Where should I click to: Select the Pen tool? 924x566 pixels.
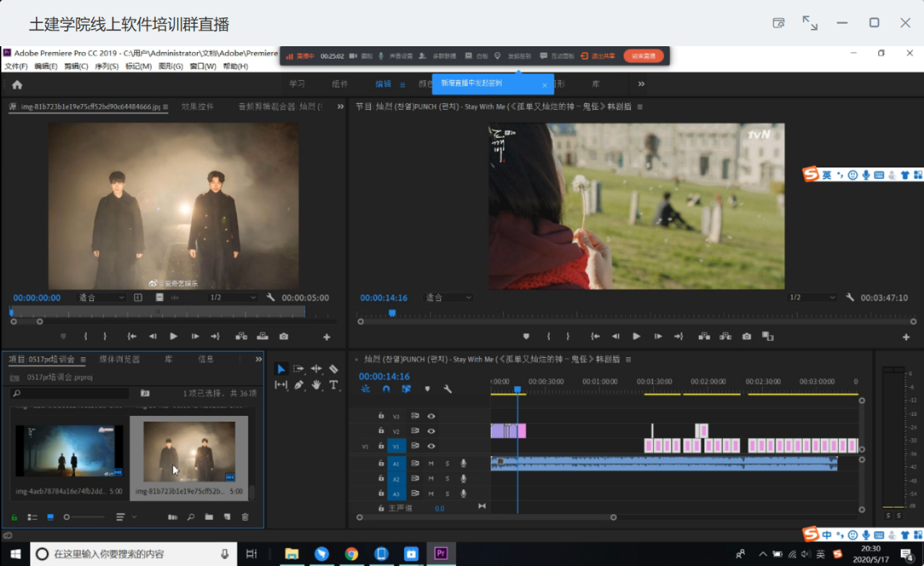coord(299,386)
